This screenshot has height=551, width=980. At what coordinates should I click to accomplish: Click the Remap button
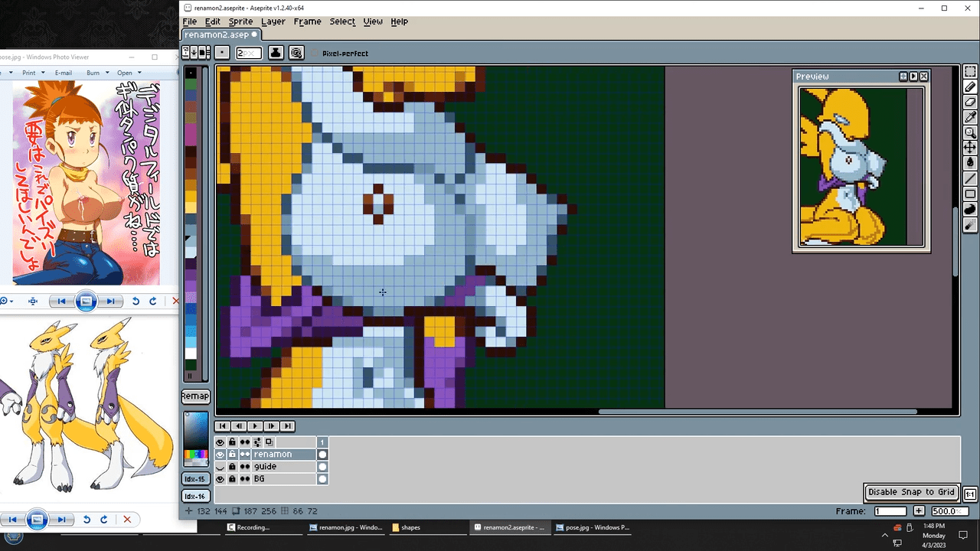(195, 396)
